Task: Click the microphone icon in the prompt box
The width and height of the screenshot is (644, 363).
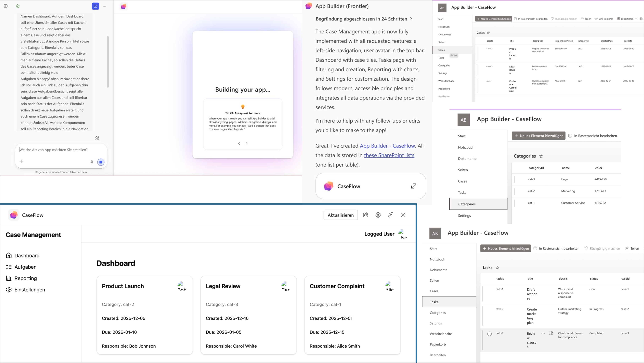Action: coord(92,162)
